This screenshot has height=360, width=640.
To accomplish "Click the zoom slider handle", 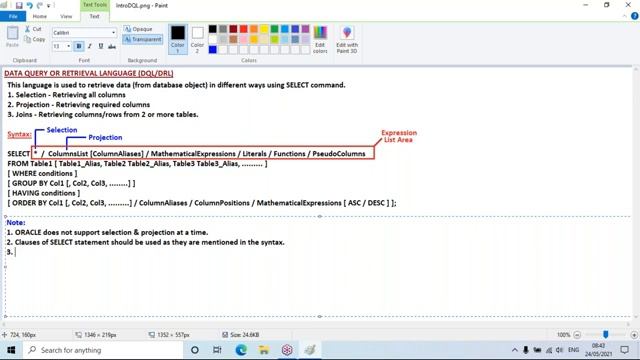I will click(606, 335).
